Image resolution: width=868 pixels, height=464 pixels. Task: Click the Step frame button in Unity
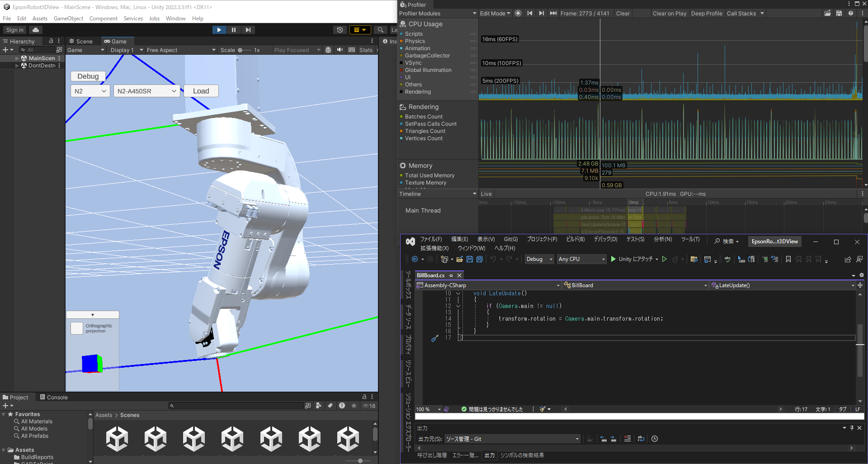click(x=248, y=30)
